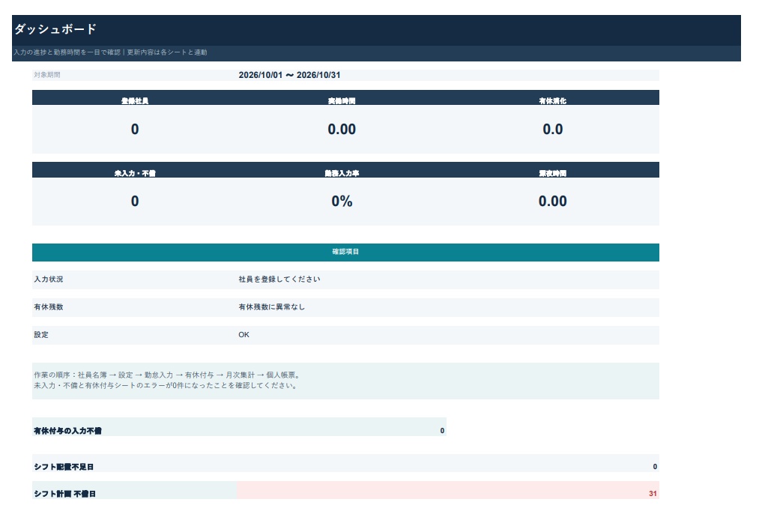Click the 実働時間 card header
762x532 pixels.
coord(342,101)
